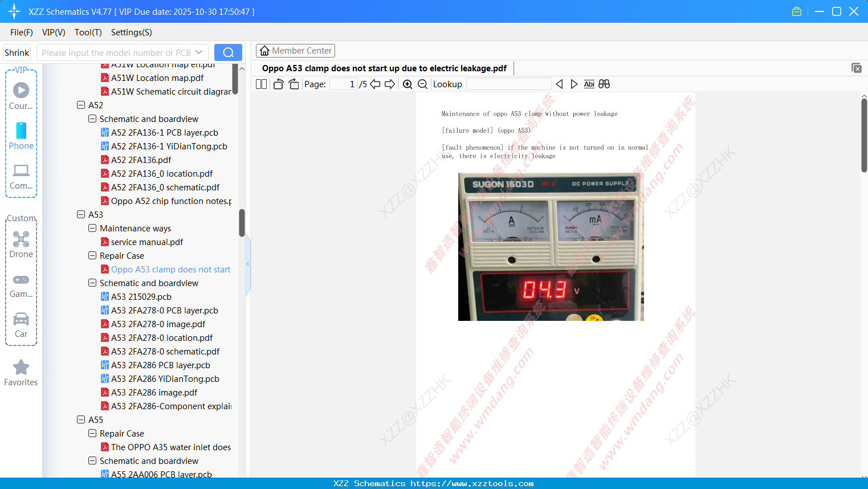Viewport: 868px width, 489px height.
Task: Open the Tool(T) menu
Action: click(88, 32)
